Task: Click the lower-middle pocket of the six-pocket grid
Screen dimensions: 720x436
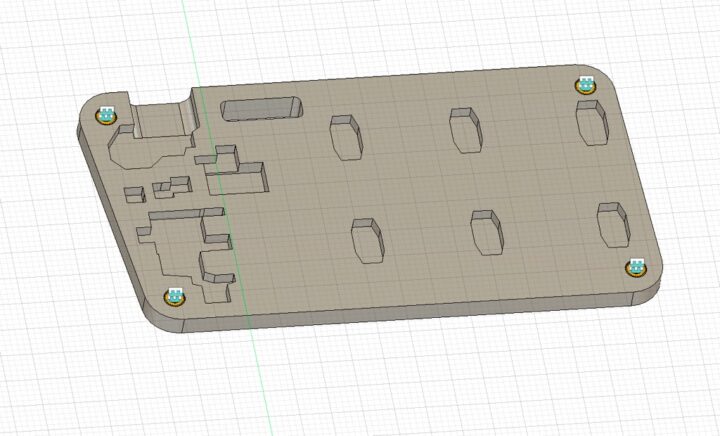Action: [x=487, y=232]
